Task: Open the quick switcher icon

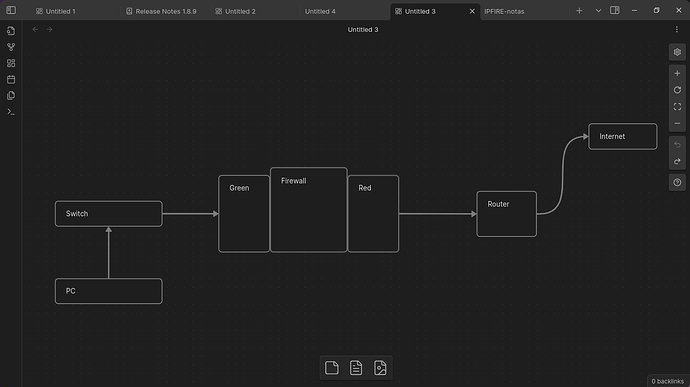Action: (11, 31)
